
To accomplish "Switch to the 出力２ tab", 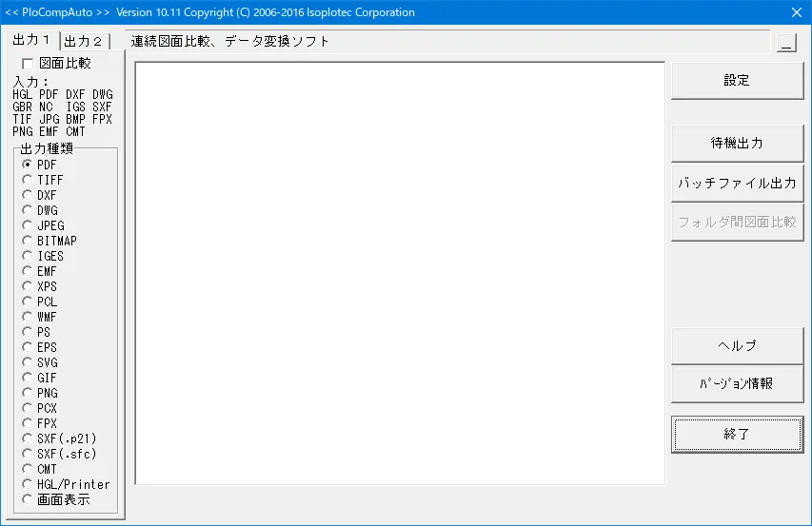I will 85,42.
